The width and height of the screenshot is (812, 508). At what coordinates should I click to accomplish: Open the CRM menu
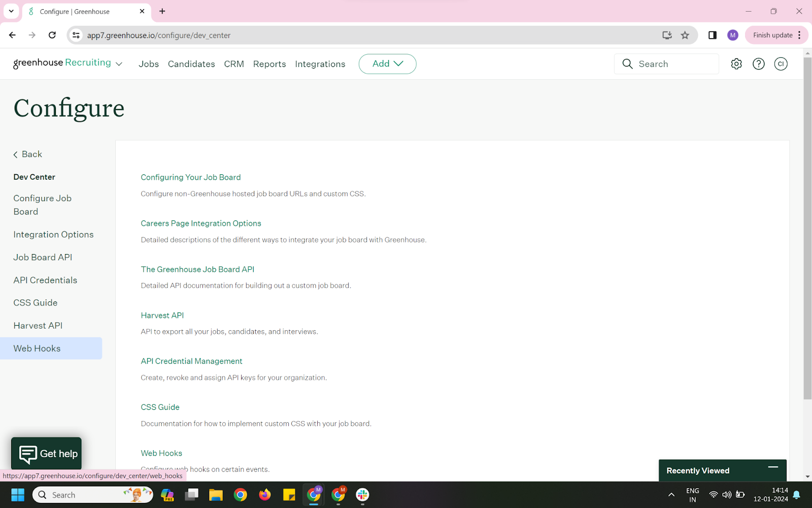pyautogui.click(x=234, y=64)
